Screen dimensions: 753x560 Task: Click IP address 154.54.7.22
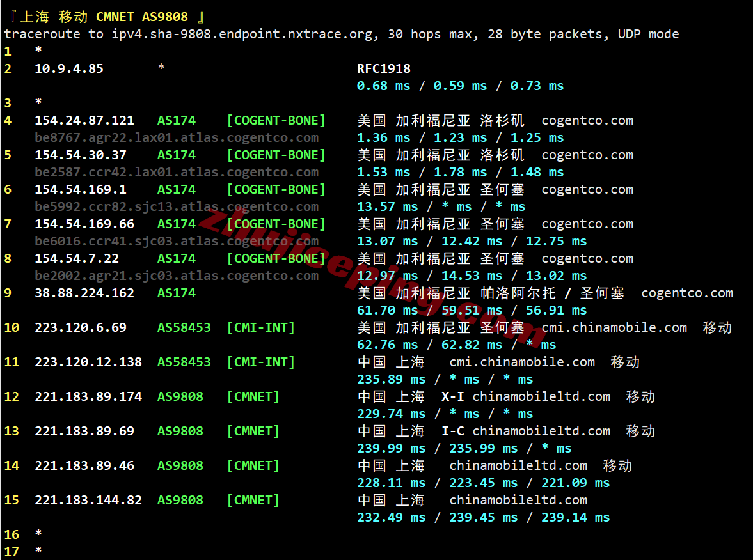[77, 259]
